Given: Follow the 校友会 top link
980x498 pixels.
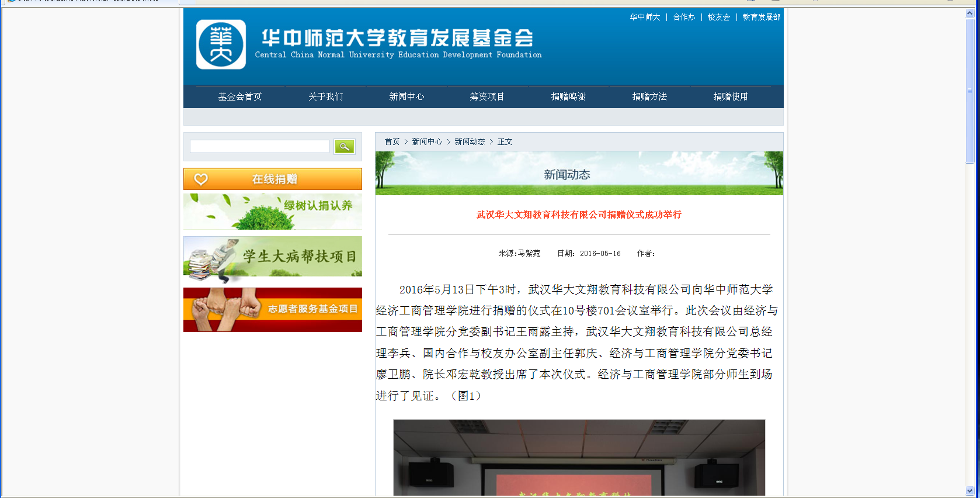Looking at the screenshot, I should click(719, 18).
